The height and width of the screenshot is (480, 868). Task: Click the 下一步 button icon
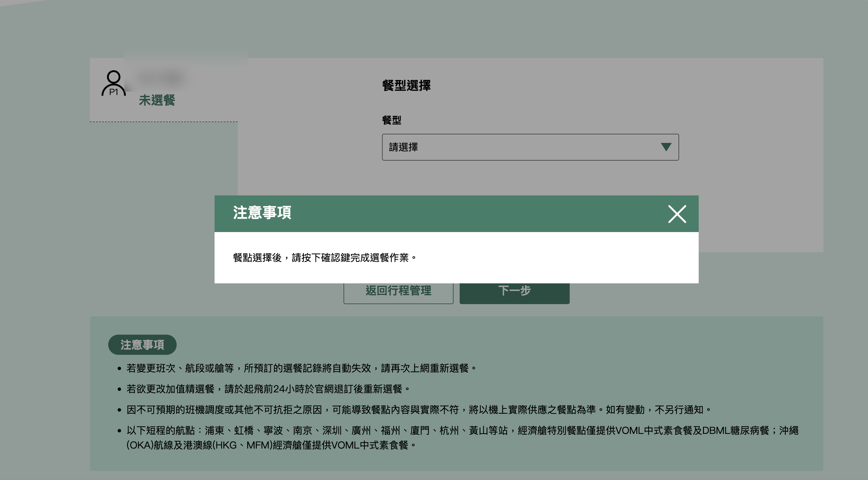[514, 290]
